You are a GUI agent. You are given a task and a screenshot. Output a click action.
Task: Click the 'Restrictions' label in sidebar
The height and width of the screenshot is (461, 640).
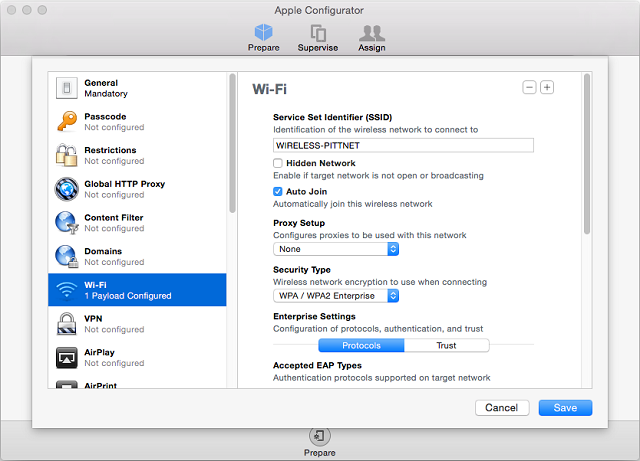click(x=110, y=150)
